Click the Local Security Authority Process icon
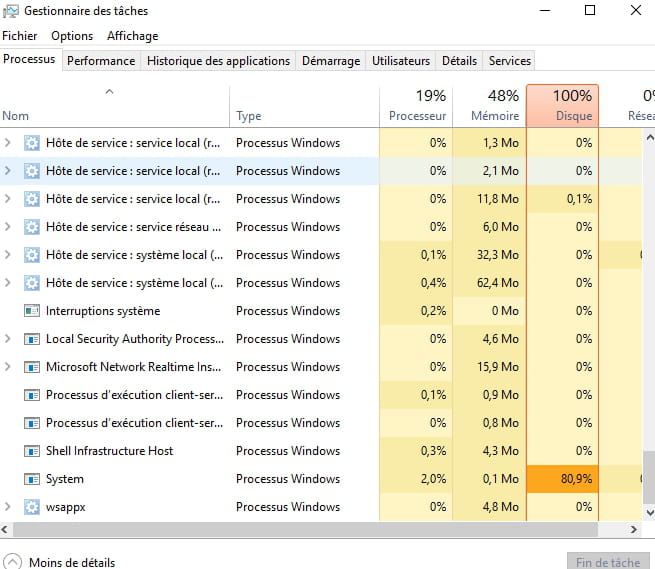This screenshot has height=569, width=655. click(x=31, y=339)
